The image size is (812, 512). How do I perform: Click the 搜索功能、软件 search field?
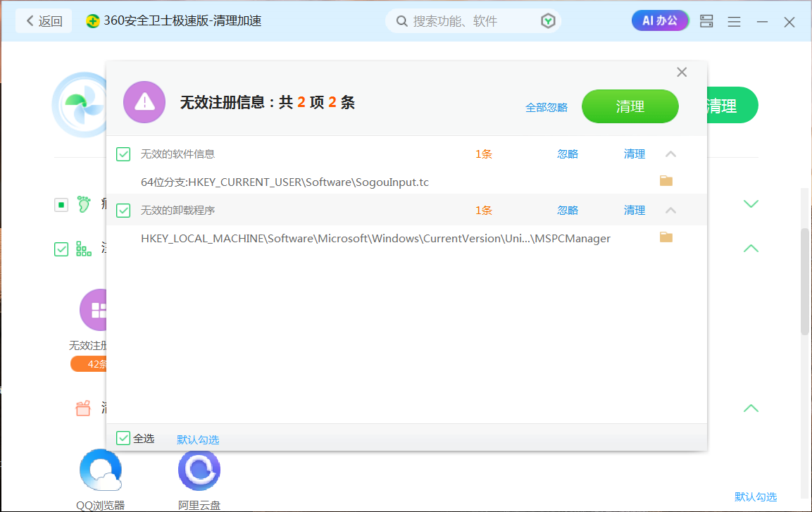(473, 21)
